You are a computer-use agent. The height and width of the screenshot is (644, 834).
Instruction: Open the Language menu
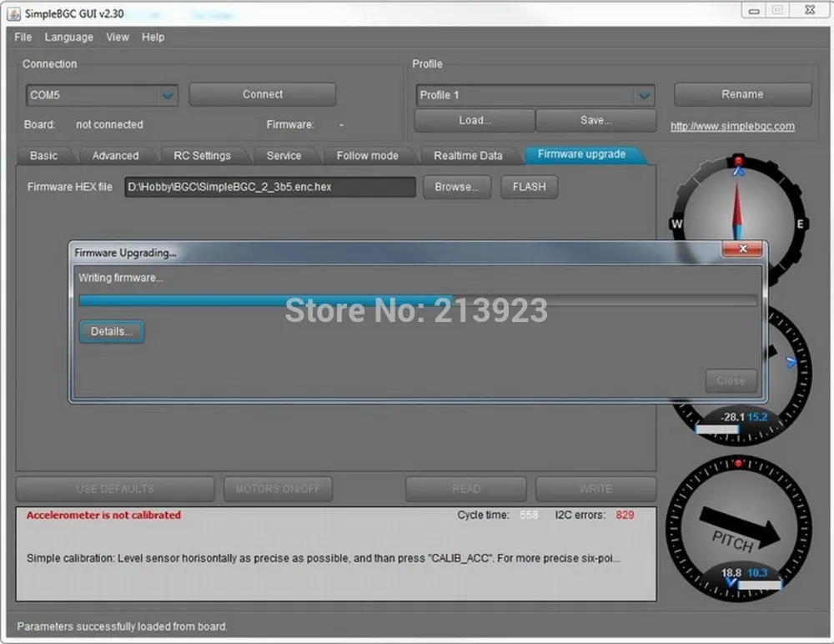[x=68, y=38]
